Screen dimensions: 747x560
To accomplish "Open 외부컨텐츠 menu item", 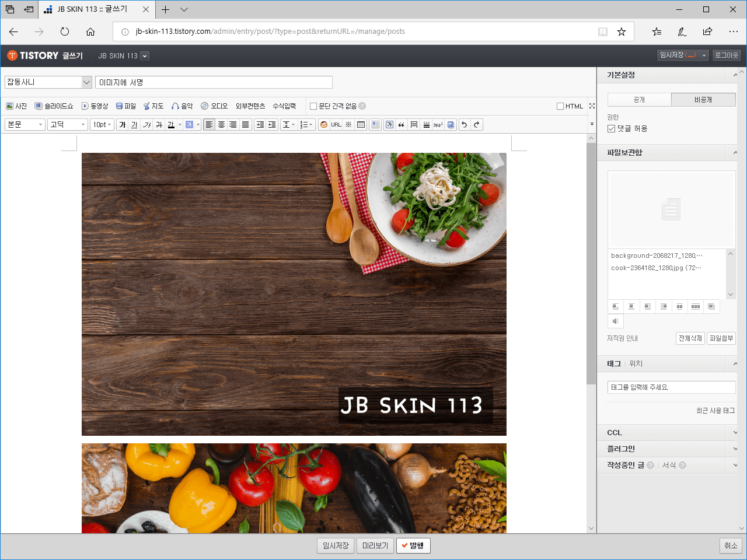I will (x=250, y=106).
